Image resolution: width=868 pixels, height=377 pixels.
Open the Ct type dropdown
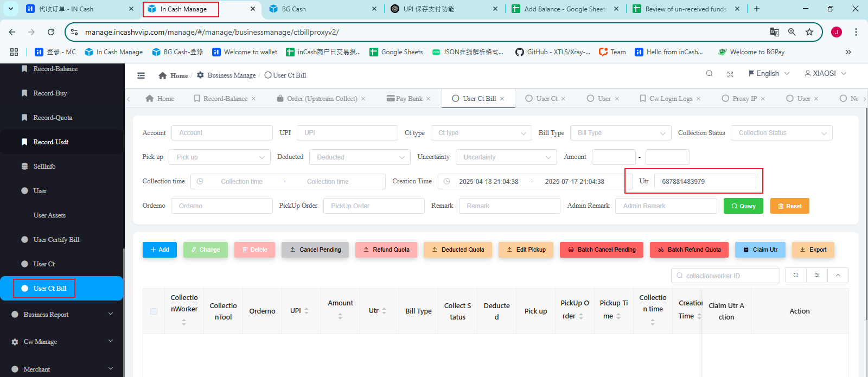[x=481, y=133]
